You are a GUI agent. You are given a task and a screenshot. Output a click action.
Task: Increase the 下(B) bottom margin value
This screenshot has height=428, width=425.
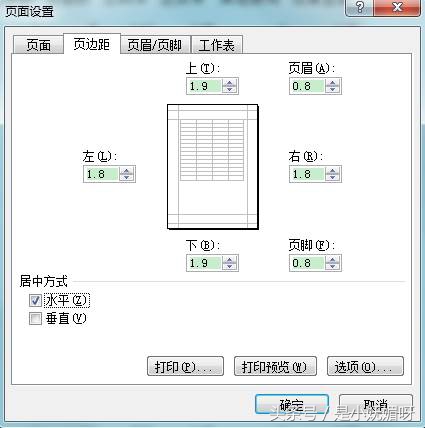[230, 259]
